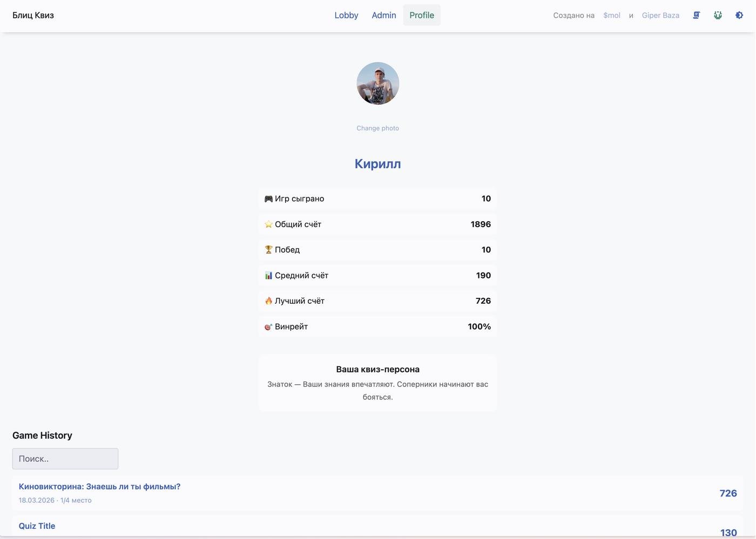This screenshot has width=756, height=539.
Task: Click the target icon by Винрейт
Action: [268, 327]
